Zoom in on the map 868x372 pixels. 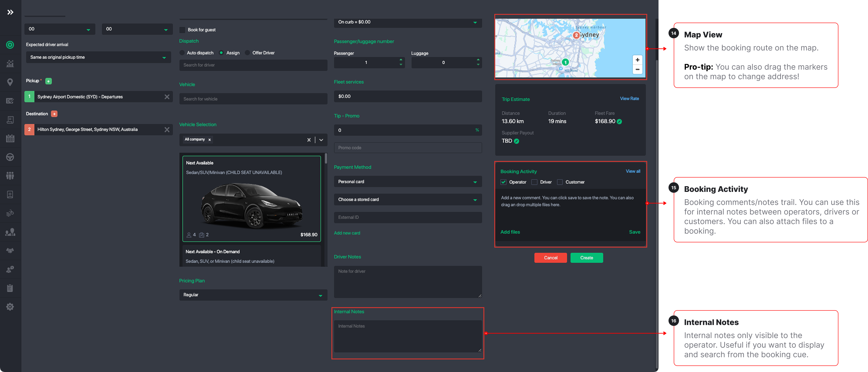[637, 60]
